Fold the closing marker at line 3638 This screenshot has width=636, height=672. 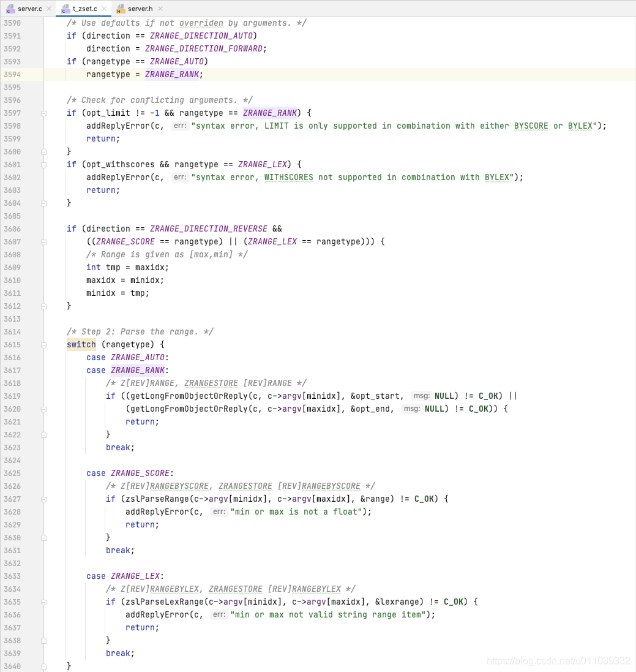coord(43,641)
